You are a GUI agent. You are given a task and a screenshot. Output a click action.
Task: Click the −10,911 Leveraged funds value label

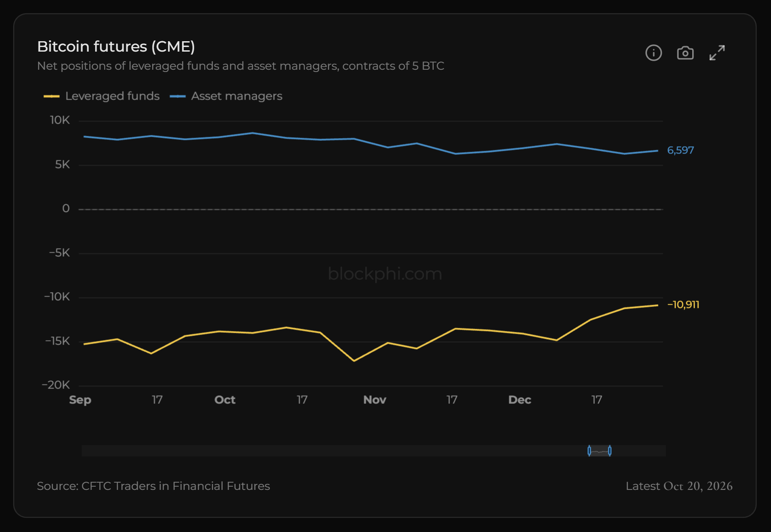click(x=683, y=305)
